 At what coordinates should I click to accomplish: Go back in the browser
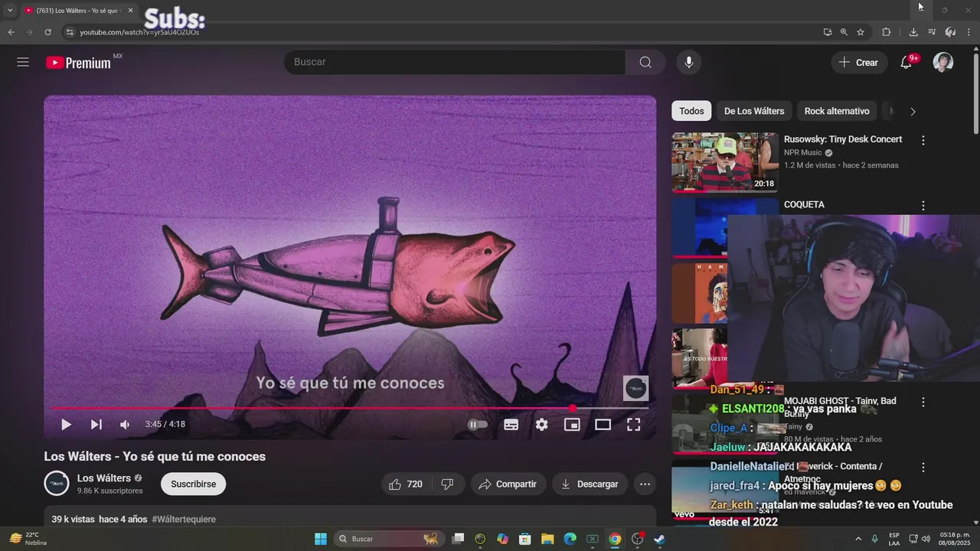pos(11,32)
